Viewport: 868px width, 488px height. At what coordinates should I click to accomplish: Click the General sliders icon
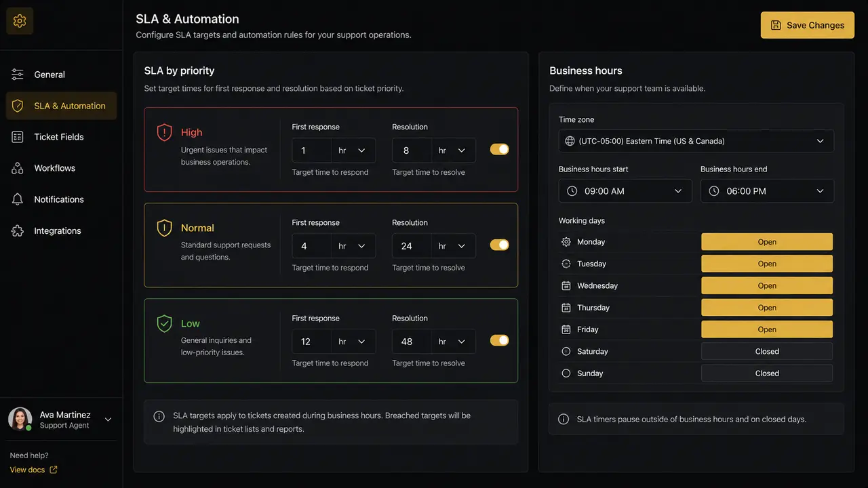pos(18,75)
